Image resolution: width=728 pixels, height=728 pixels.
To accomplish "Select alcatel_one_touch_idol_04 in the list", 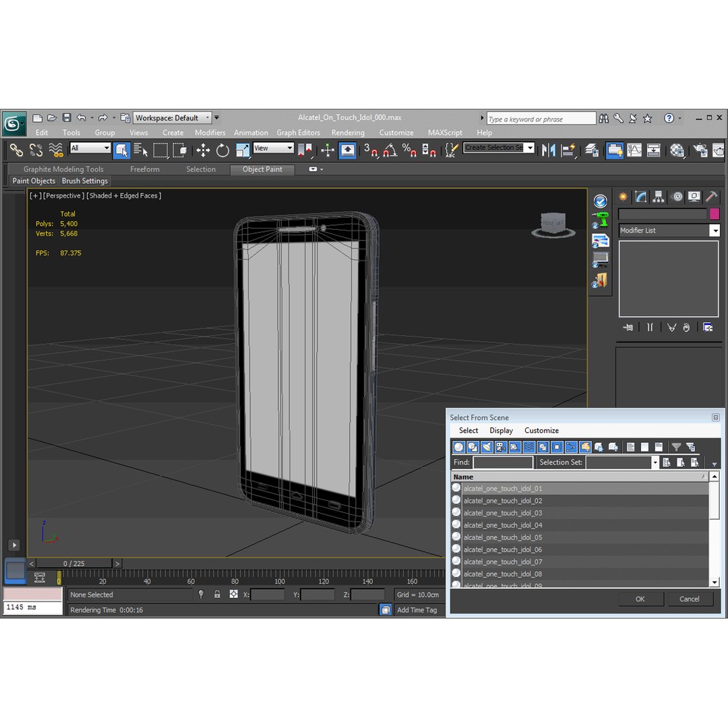I will 580,525.
